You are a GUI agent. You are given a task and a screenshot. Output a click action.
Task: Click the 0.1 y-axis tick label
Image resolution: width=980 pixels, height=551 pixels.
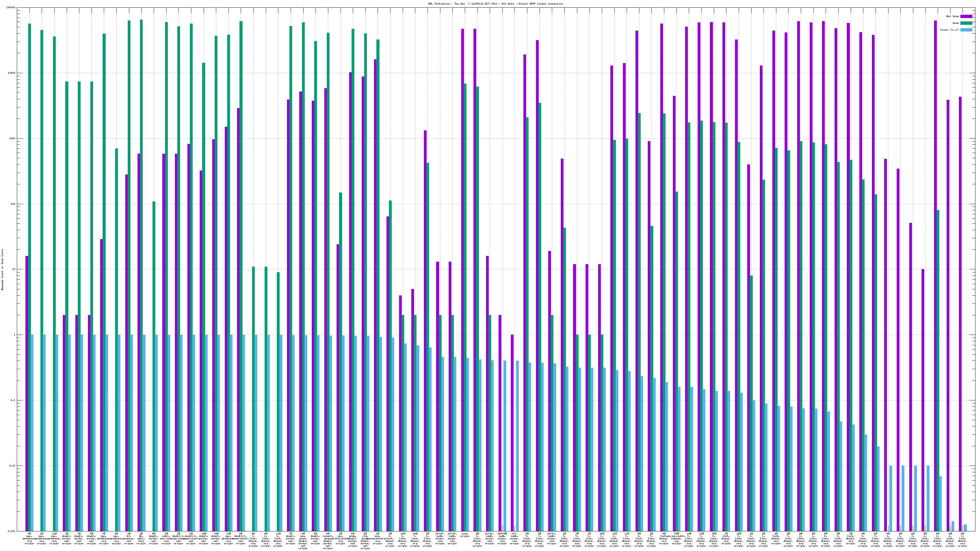click(x=13, y=400)
